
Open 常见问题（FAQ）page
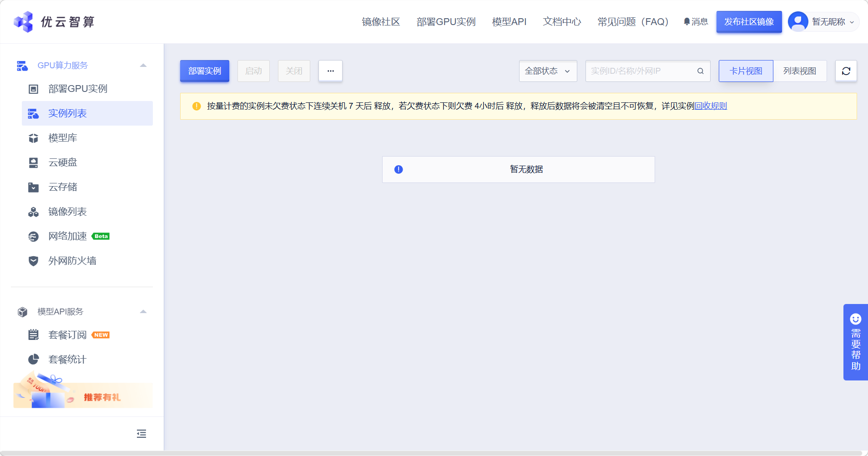632,21
